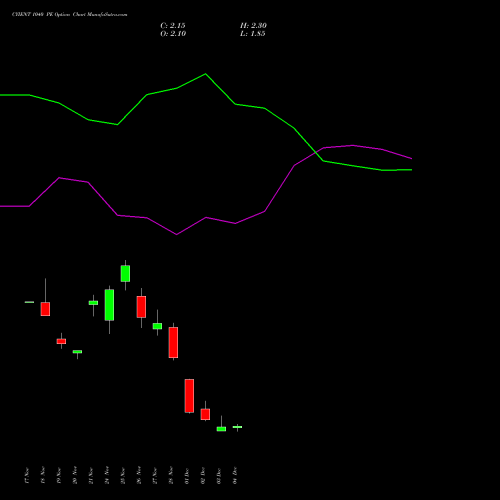Click the large red candle for 01 Dec
The image size is (500, 500).
pos(189,396)
